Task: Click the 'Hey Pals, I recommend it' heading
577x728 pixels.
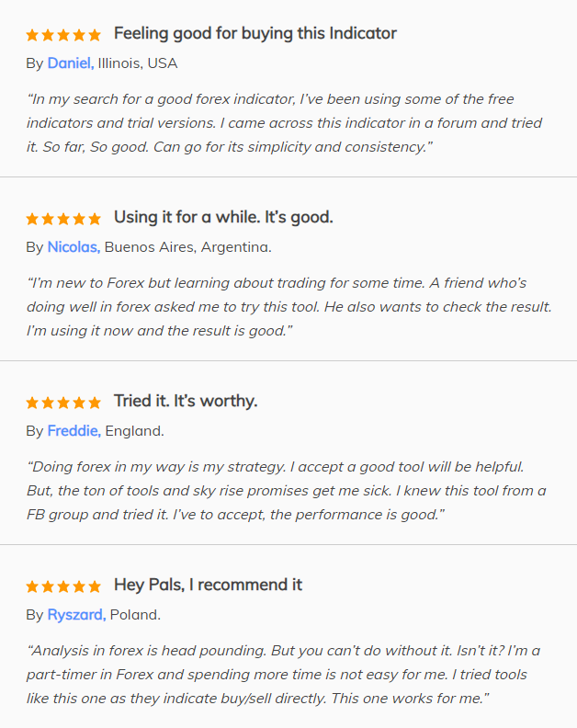Action: 208,585
